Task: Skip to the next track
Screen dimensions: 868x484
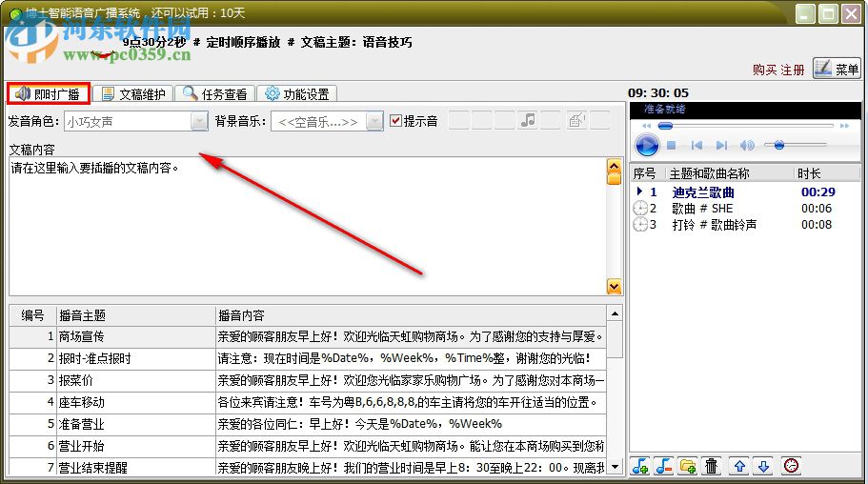Action: click(722, 145)
